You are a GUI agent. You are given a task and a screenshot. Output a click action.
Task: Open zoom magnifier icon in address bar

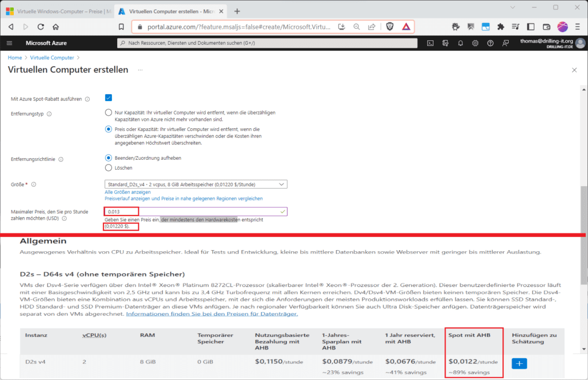[x=357, y=26]
